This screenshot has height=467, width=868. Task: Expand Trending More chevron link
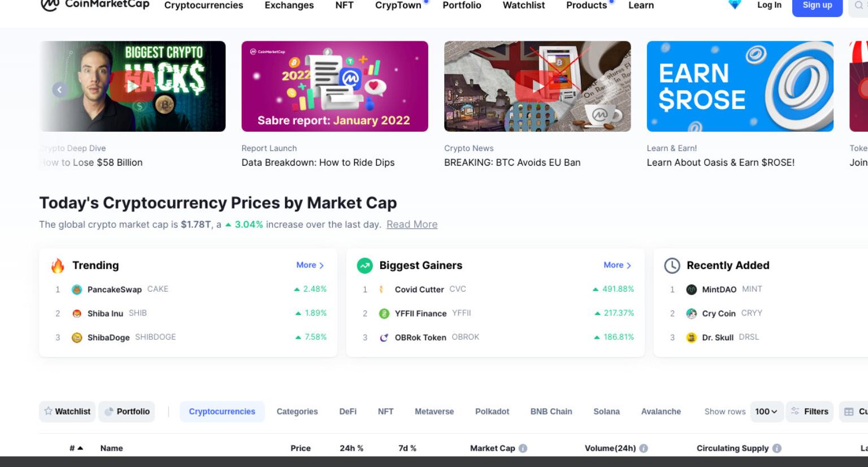coord(310,265)
